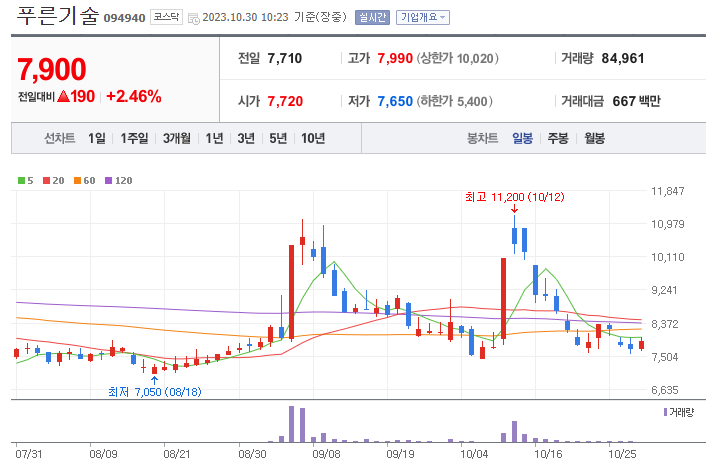Click the 11,847 price axis label
This screenshot has height=473, width=706.
668,191
